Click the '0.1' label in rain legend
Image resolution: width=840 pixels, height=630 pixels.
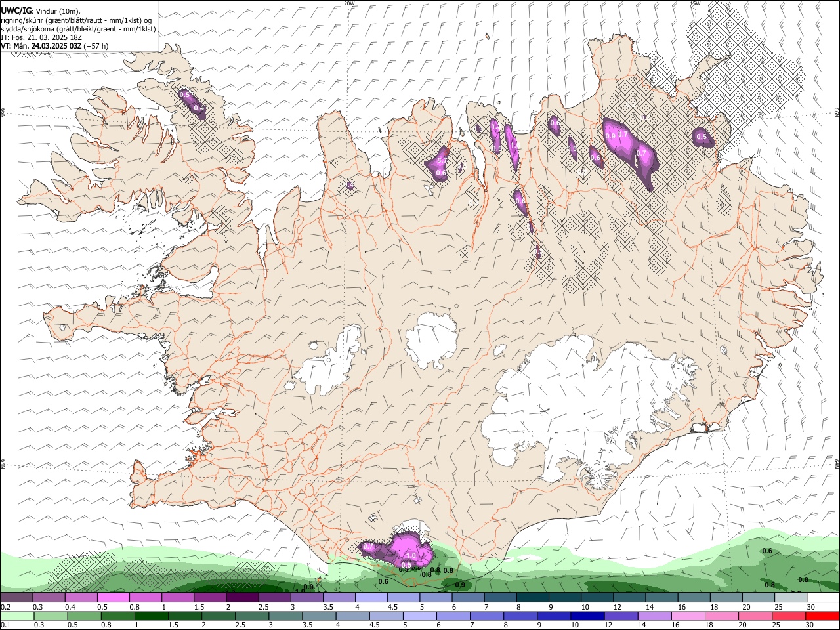[5, 625]
